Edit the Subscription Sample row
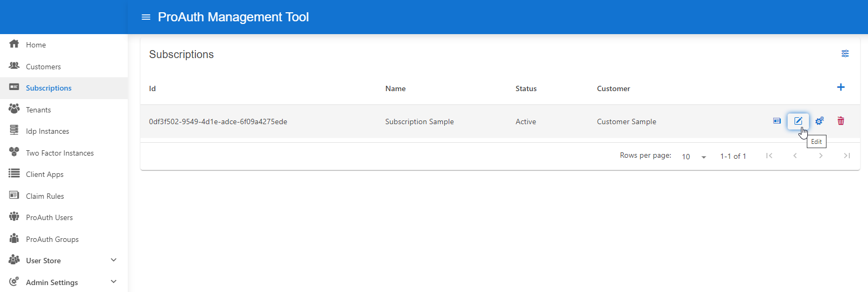868x292 pixels. [x=798, y=121]
